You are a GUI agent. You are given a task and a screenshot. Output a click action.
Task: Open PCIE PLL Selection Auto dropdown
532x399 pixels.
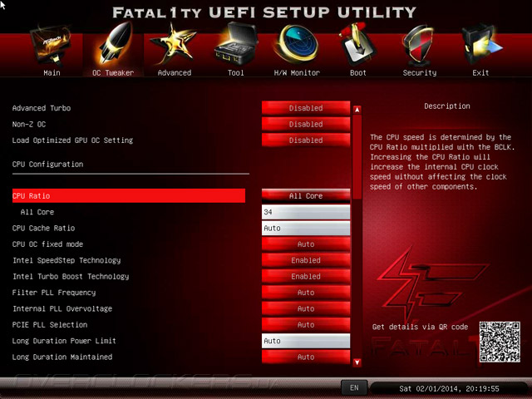click(x=306, y=325)
